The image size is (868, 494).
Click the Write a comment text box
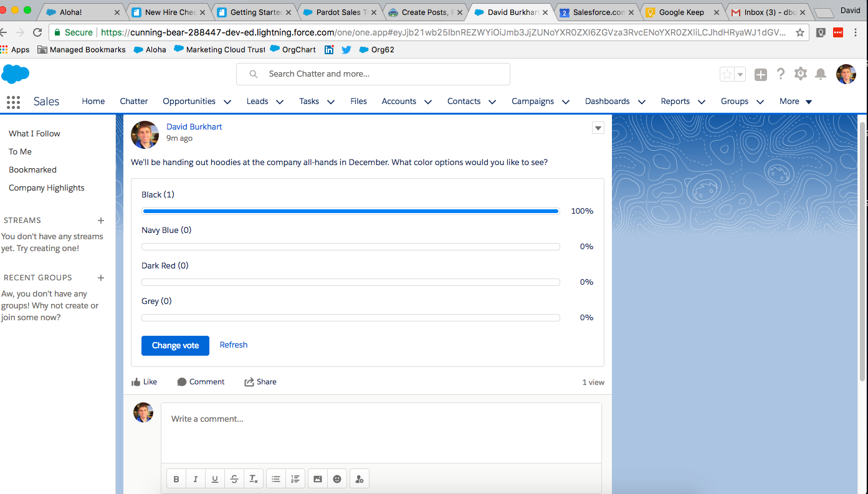[x=381, y=432]
